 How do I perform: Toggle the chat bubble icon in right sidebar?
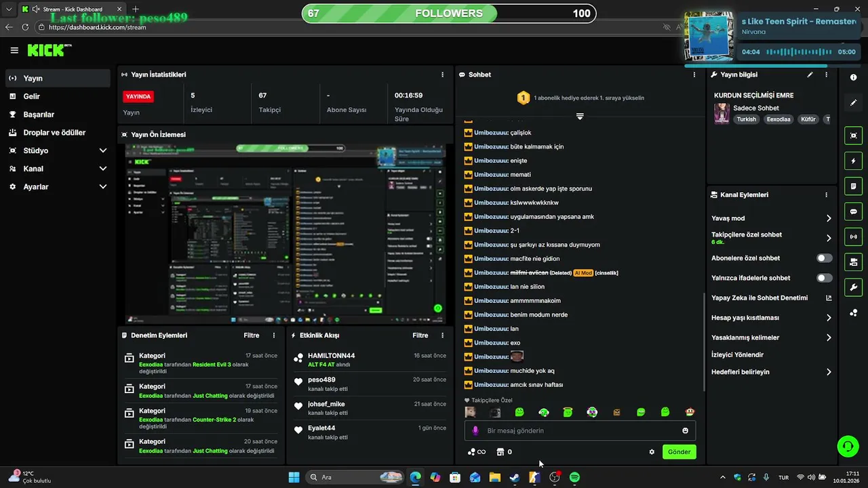tap(854, 211)
